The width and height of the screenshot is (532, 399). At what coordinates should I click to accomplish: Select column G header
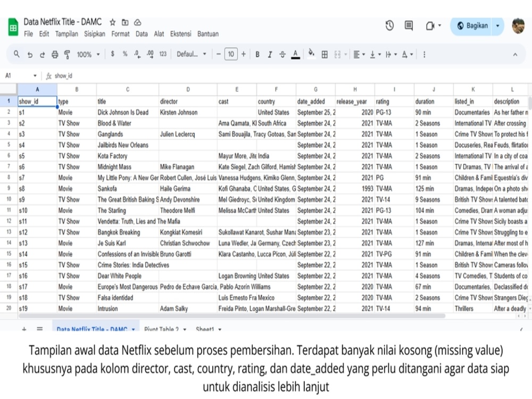tap(315, 89)
